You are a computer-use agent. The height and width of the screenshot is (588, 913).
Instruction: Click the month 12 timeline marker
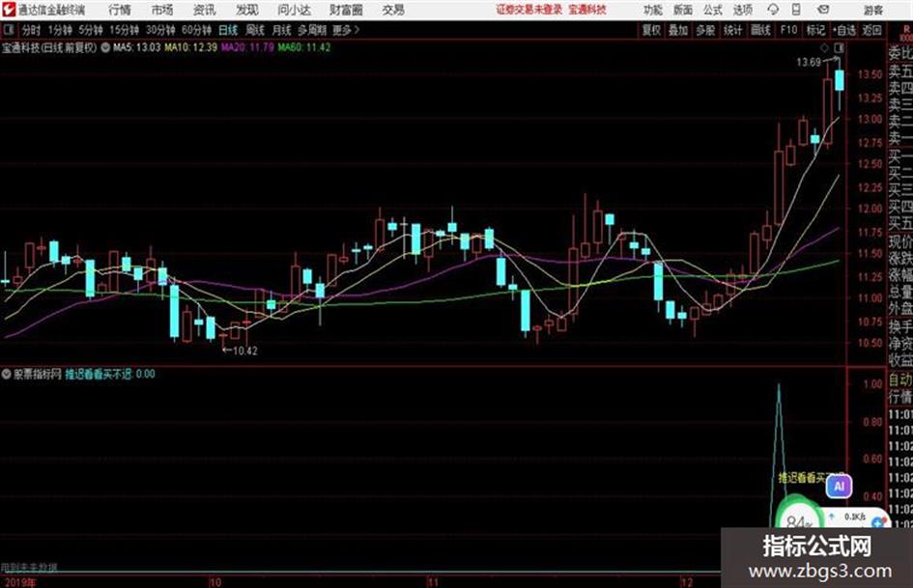click(x=687, y=582)
